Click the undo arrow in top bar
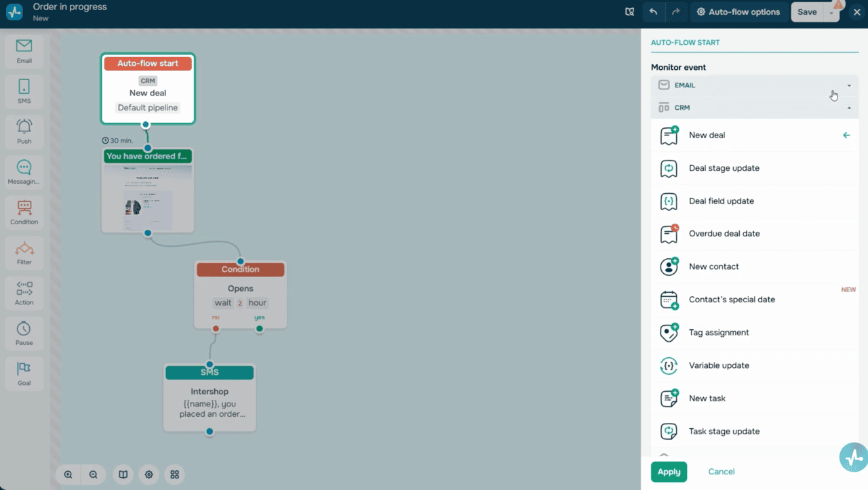Viewport: 868px width, 490px height. point(653,12)
